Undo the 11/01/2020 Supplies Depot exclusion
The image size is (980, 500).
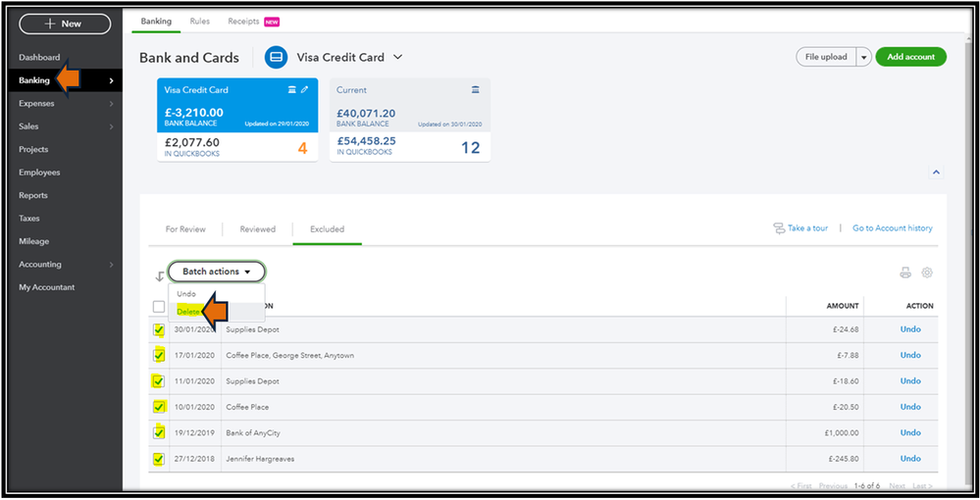910,380
